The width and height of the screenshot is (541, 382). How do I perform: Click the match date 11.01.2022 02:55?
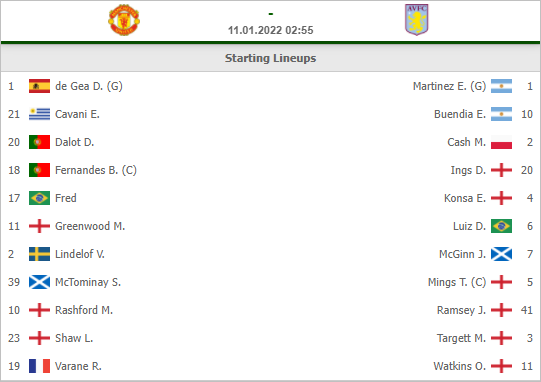pyautogui.click(x=270, y=30)
